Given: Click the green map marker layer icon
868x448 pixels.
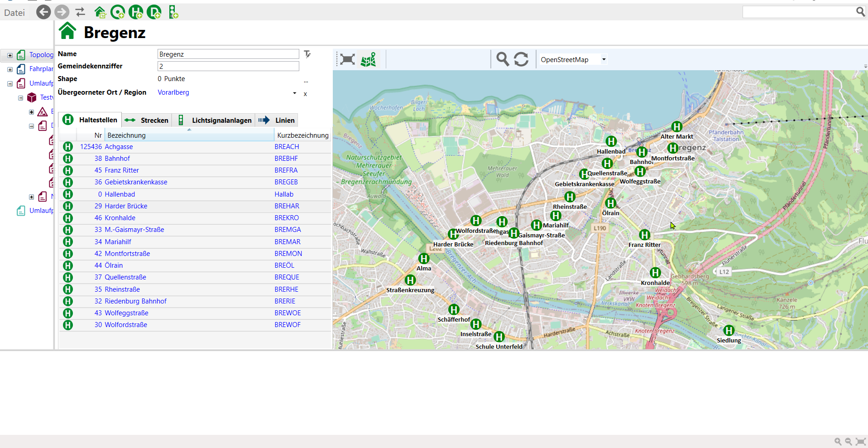Looking at the screenshot, I should click(x=368, y=59).
